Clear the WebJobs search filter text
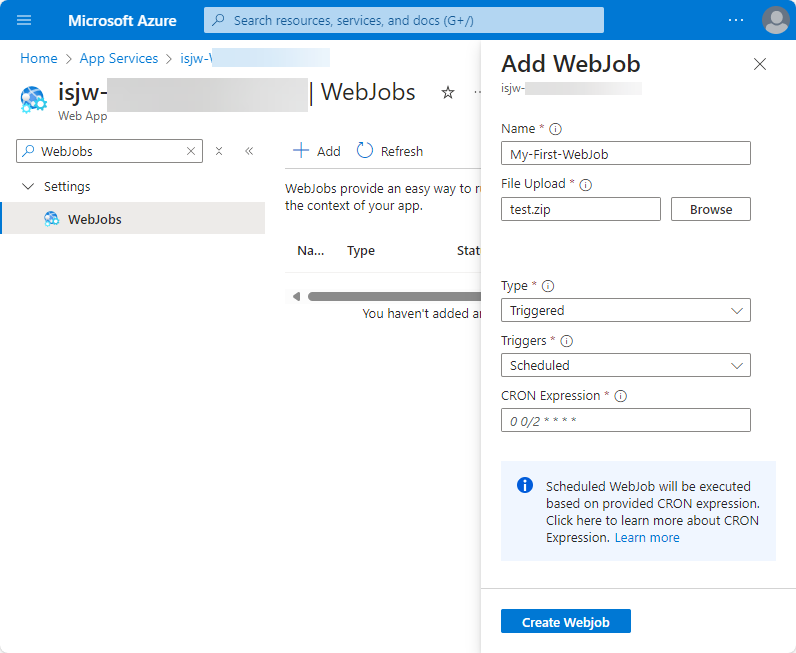 click(191, 151)
